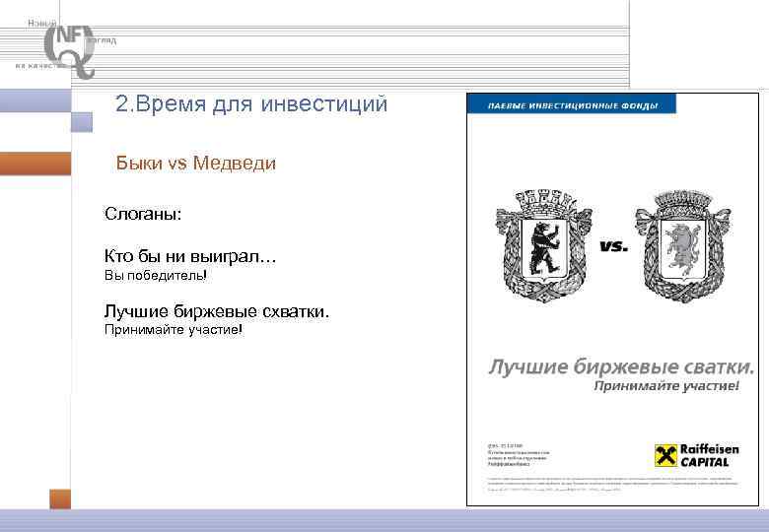Select heading 'Лучшие биржевые схватки.' on left
The height and width of the screenshot is (532, 769).
[x=216, y=311]
